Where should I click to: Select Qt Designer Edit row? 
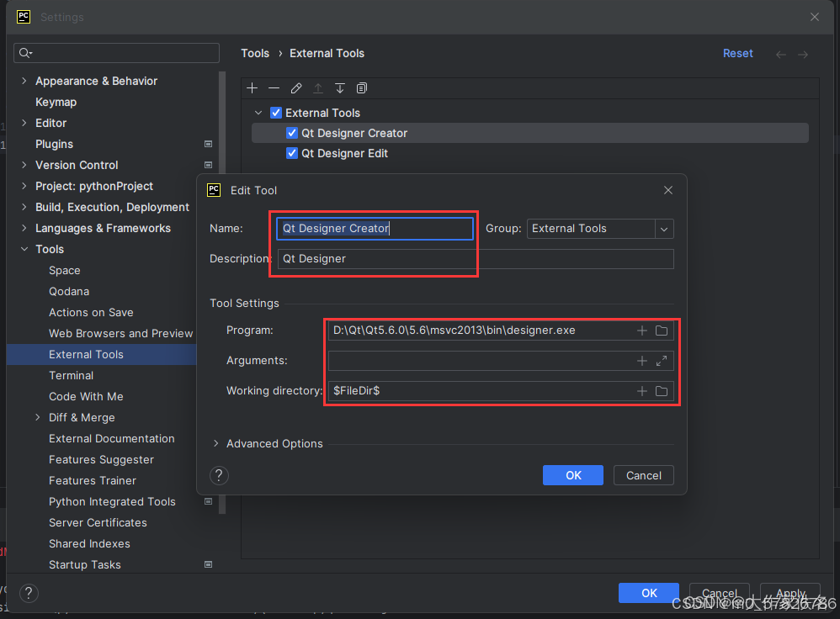coord(530,153)
